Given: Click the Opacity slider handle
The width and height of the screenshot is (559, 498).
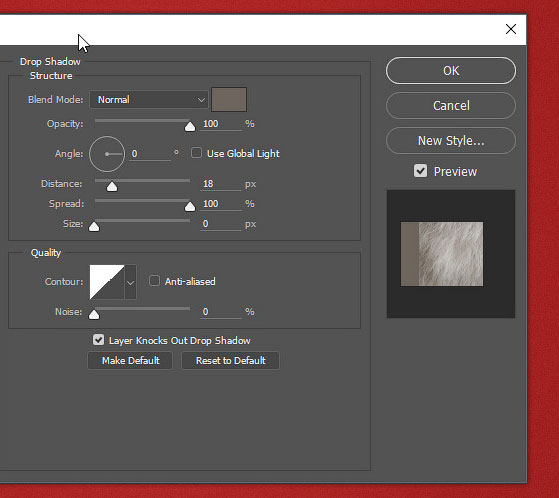Looking at the screenshot, I should click(190, 127).
